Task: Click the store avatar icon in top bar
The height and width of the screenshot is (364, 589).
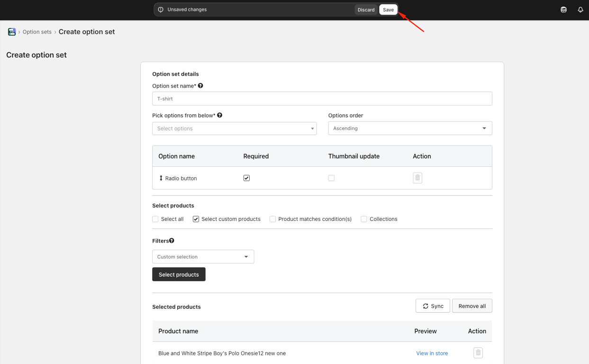Action: click(x=563, y=9)
